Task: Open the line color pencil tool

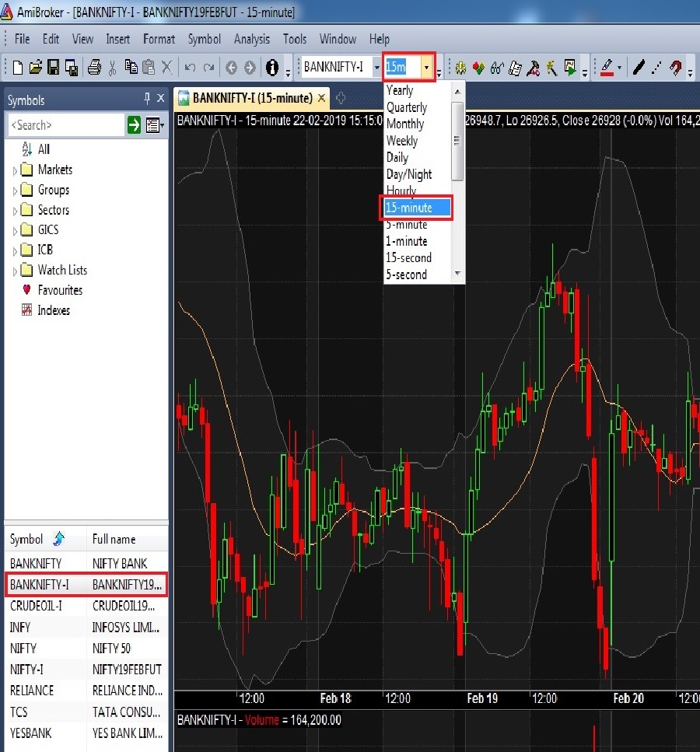Action: coord(607,68)
